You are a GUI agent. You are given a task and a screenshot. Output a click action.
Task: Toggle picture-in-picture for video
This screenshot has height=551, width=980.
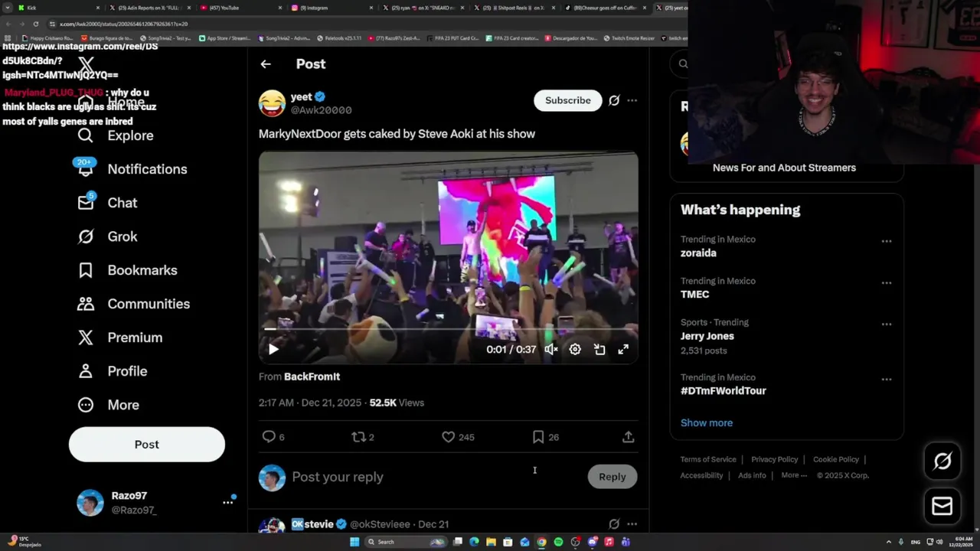point(599,350)
